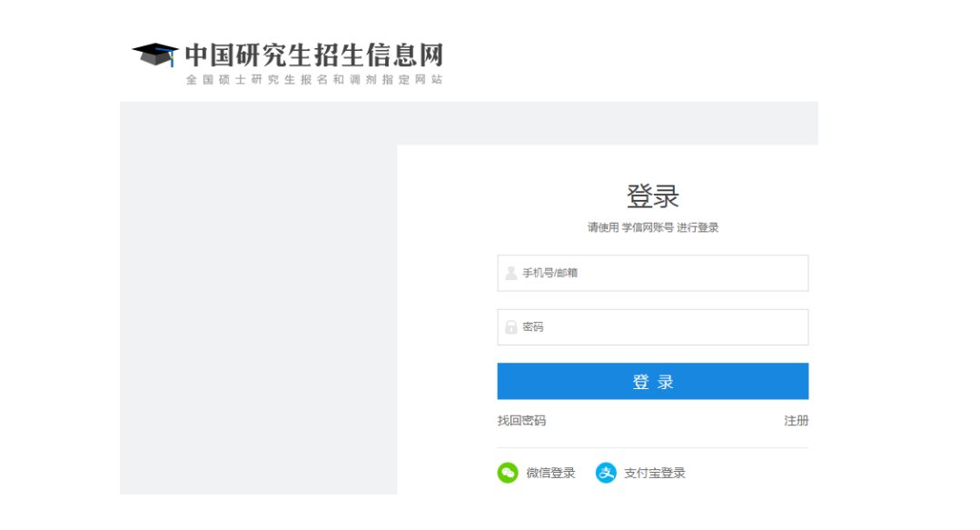Open the 注册 registration link
Image resolution: width=980 pixels, height=530 pixels.
point(797,421)
